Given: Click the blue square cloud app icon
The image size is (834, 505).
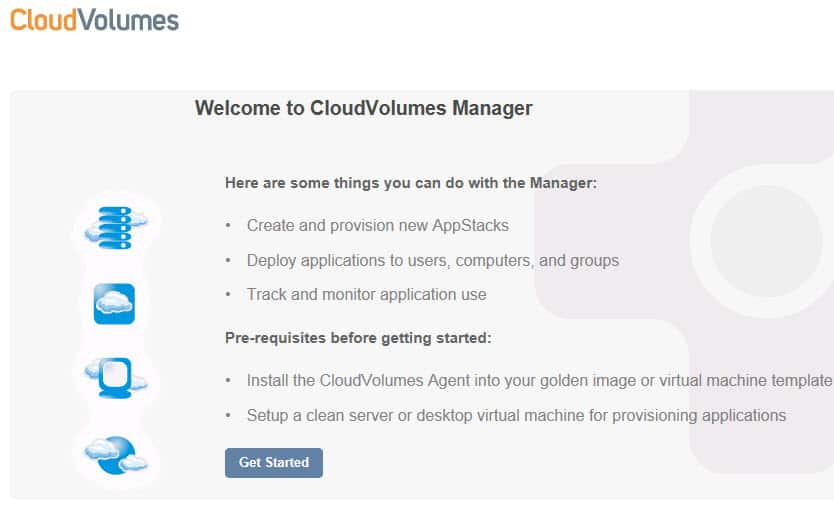Looking at the screenshot, I should coord(114,304).
